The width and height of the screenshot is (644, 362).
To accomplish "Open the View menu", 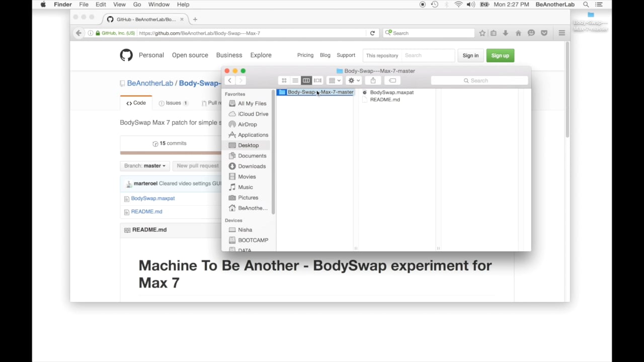I will click(x=119, y=5).
